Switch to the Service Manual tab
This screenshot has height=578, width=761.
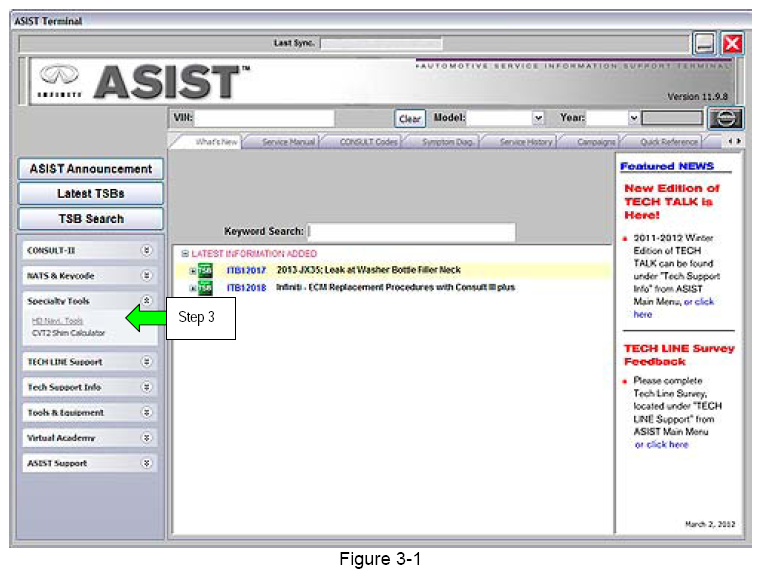[x=289, y=143]
